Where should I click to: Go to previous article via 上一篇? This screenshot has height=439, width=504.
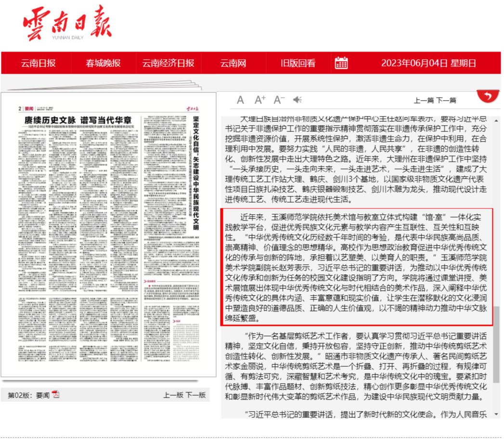[424, 101]
